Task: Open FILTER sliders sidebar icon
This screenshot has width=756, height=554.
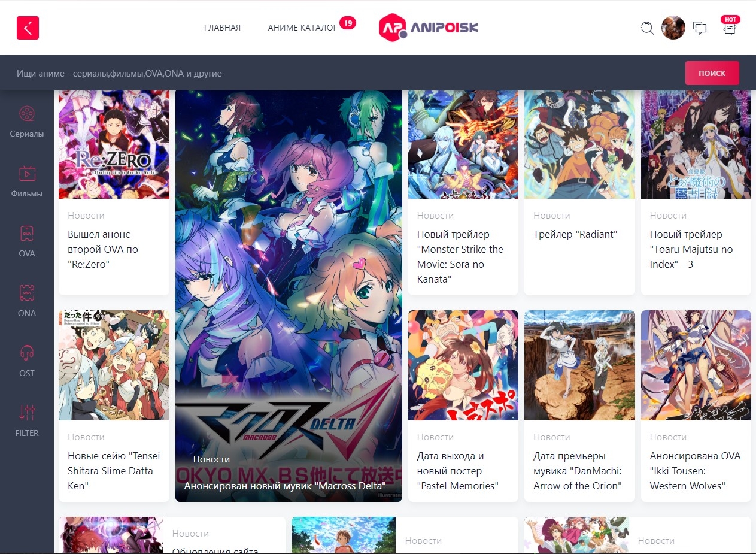Action: point(27,413)
